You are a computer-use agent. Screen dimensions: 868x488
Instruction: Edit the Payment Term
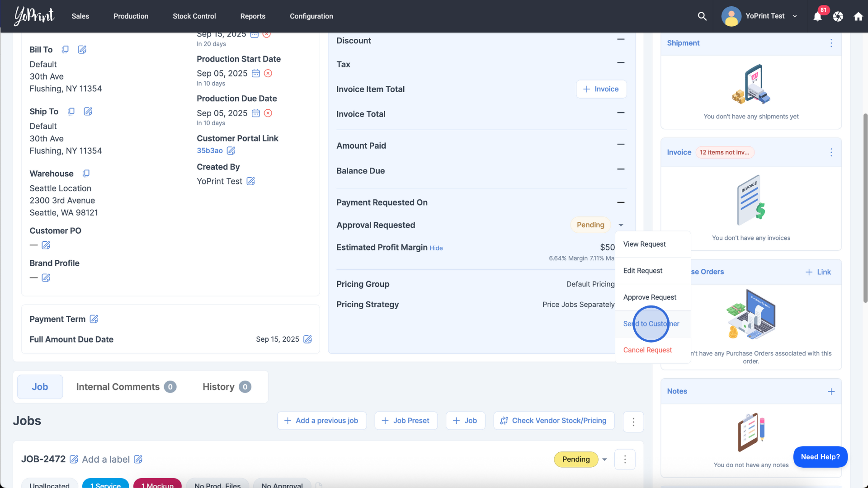coord(94,319)
